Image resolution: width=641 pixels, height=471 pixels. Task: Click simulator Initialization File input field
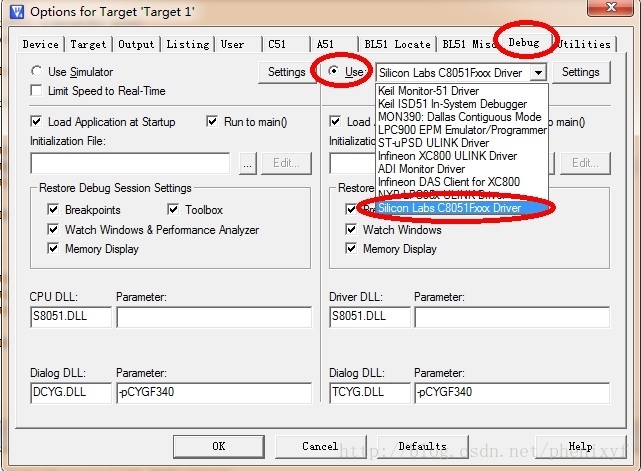(130, 164)
